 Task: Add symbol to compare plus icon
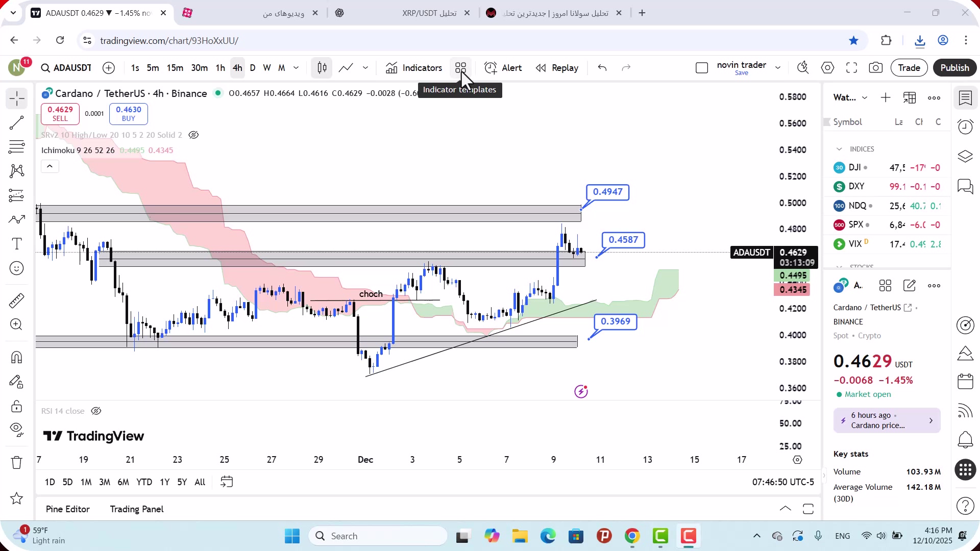pos(109,68)
